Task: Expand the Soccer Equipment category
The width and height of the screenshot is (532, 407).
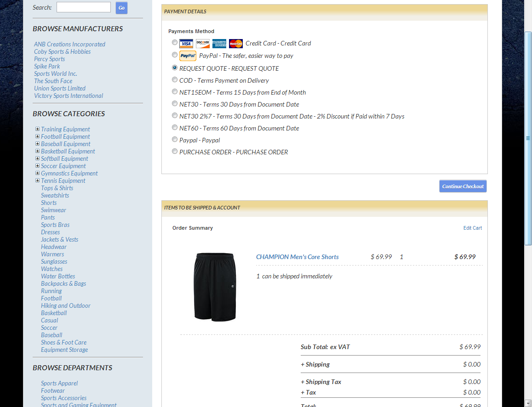Action: [37, 166]
